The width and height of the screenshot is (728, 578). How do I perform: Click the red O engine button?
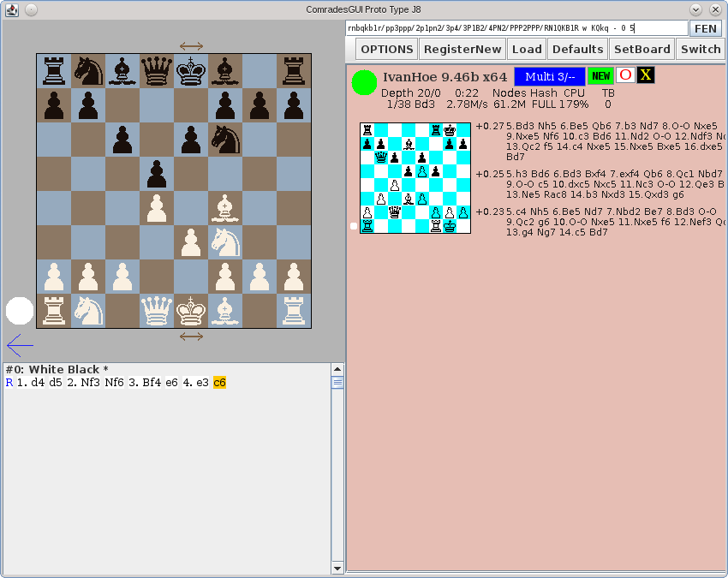coord(625,75)
